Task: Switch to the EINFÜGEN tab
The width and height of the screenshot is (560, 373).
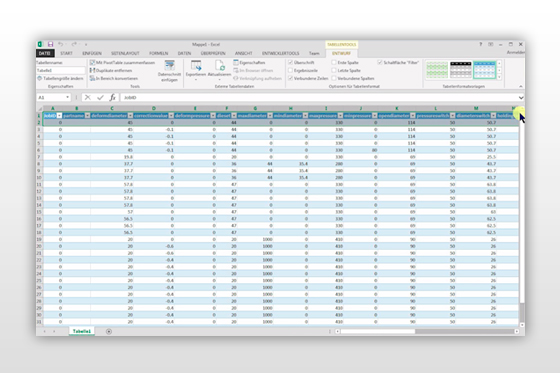Action: coord(92,53)
